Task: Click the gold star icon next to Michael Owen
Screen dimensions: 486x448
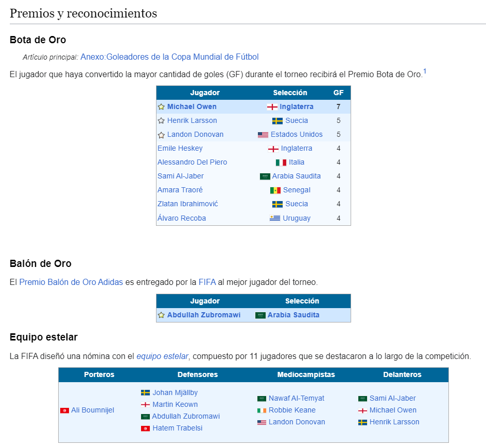Action: (161, 107)
